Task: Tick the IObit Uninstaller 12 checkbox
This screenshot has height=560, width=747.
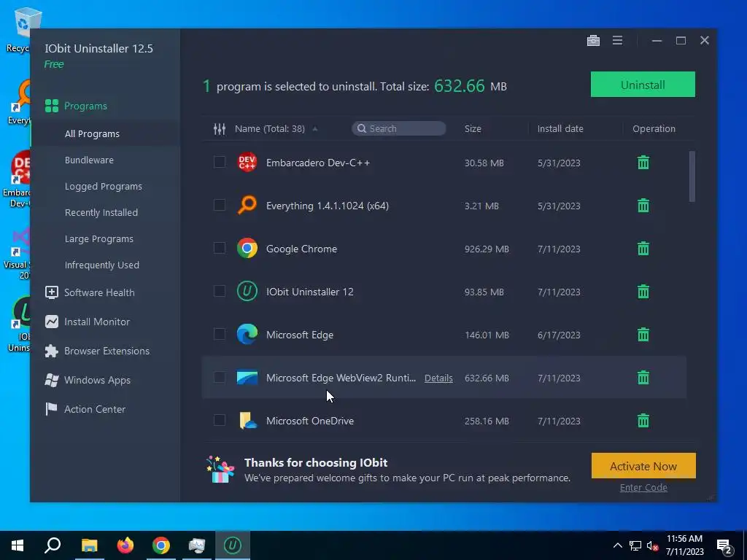Action: tap(219, 291)
